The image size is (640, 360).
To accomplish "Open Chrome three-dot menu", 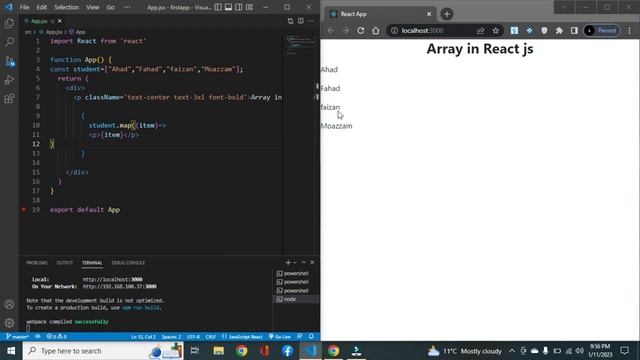I will 630,31.
